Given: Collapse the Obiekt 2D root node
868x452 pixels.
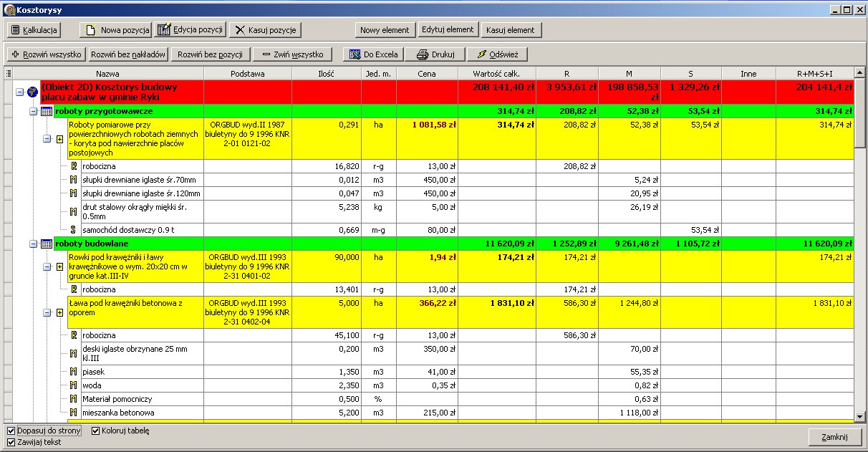Looking at the screenshot, I should pos(19,92).
